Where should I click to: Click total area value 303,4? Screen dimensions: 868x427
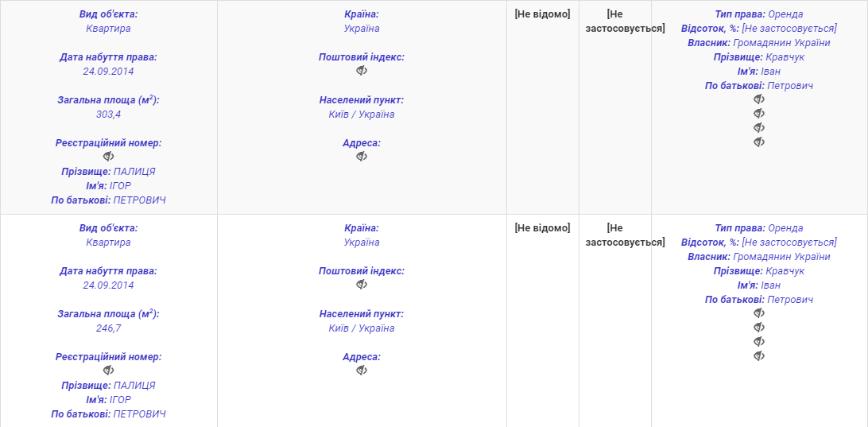point(109,115)
